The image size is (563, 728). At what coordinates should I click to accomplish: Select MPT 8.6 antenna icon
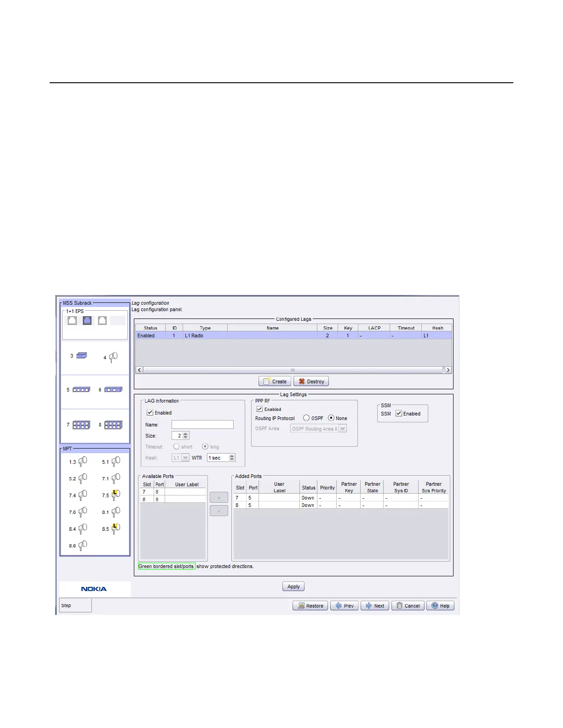point(83,546)
